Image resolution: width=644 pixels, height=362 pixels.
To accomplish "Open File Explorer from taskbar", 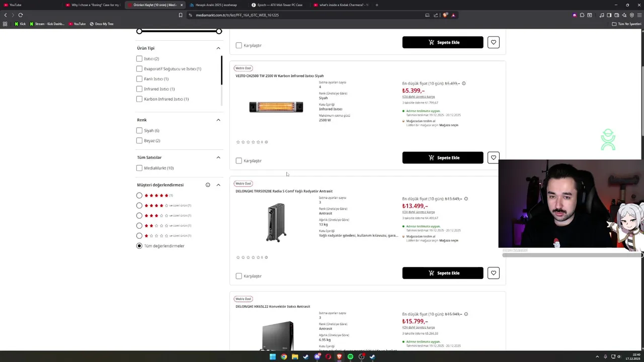I will pyautogui.click(x=295, y=357).
